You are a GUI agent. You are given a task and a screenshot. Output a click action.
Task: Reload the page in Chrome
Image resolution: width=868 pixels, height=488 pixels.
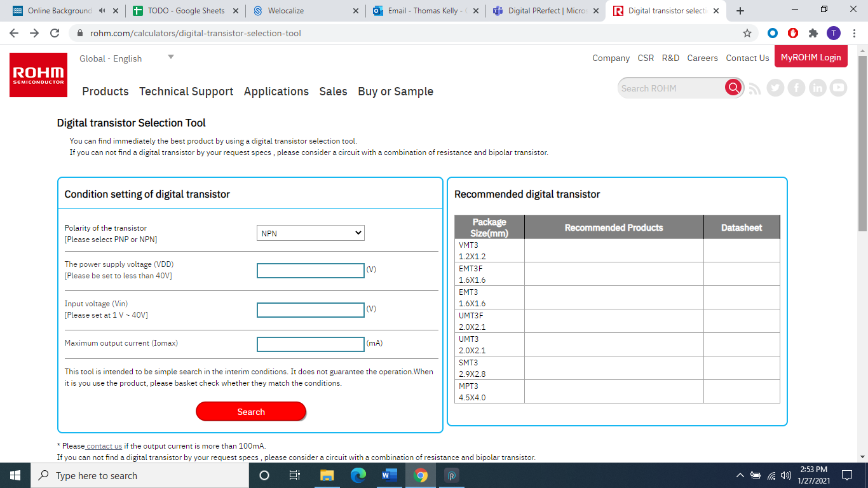point(55,33)
